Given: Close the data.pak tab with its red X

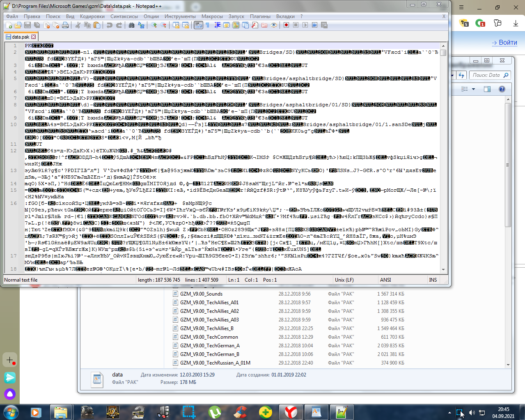Looking at the screenshot, I should coord(34,37).
